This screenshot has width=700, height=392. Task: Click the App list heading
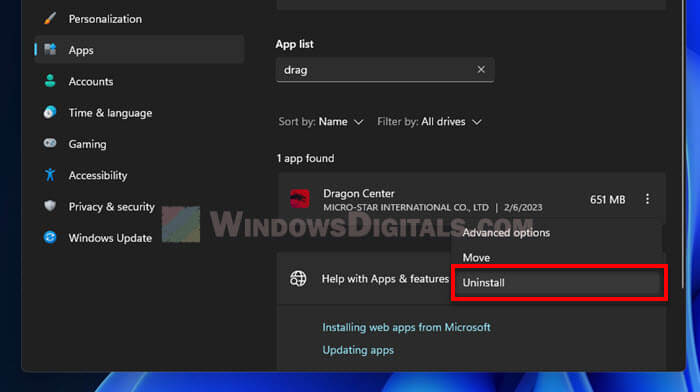[x=294, y=44]
